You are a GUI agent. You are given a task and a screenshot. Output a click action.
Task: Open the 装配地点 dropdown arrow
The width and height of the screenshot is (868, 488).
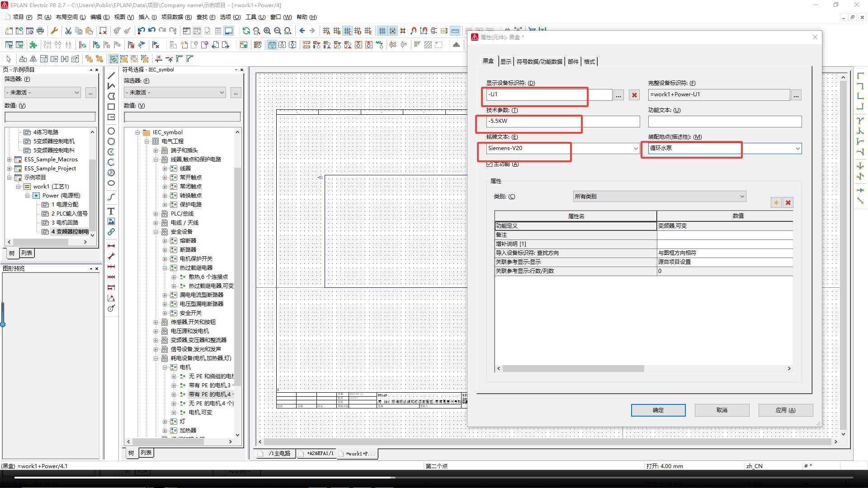[797, 148]
